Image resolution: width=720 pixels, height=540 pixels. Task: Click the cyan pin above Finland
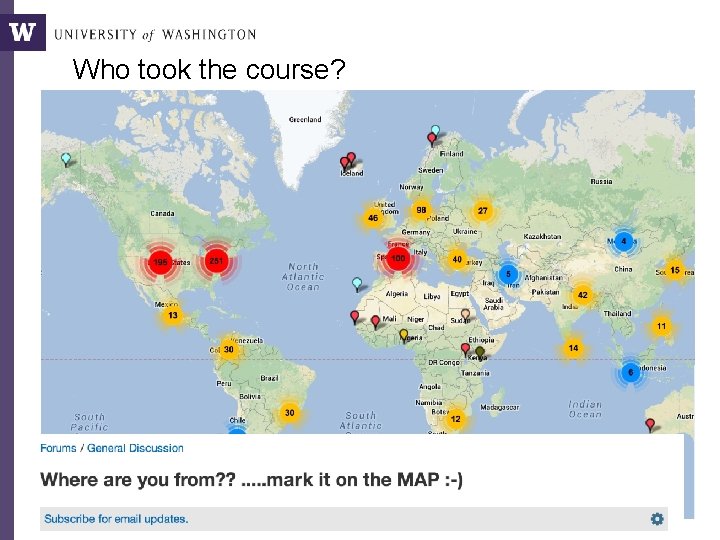pos(435,131)
